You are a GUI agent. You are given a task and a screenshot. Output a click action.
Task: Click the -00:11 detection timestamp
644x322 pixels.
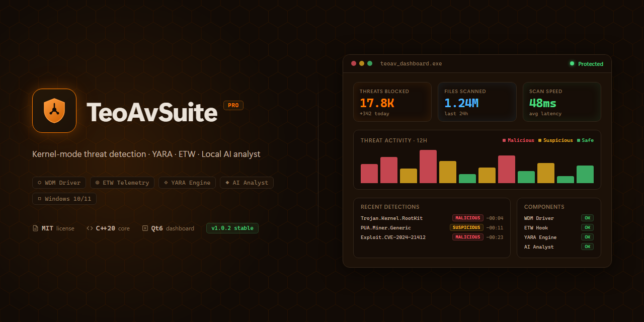tap(495, 227)
